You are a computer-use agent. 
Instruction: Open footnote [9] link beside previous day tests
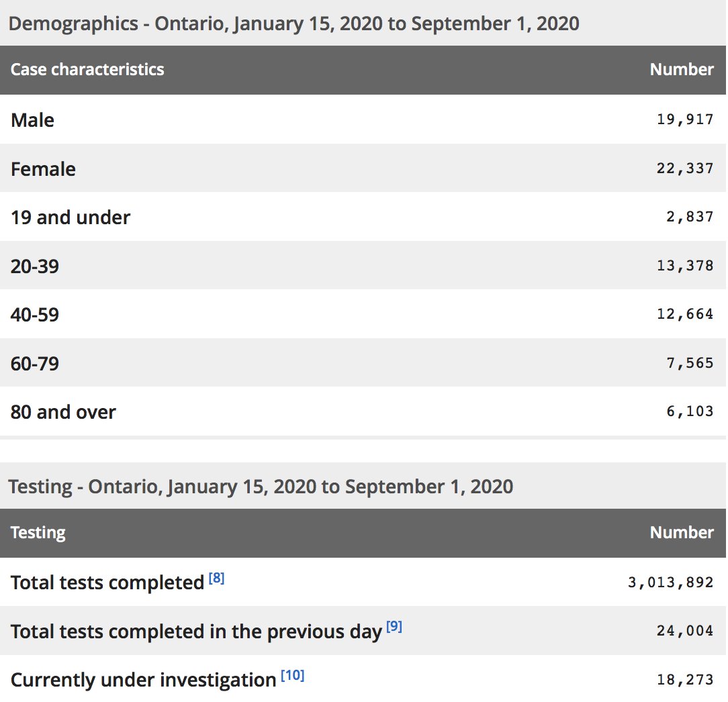(x=394, y=627)
